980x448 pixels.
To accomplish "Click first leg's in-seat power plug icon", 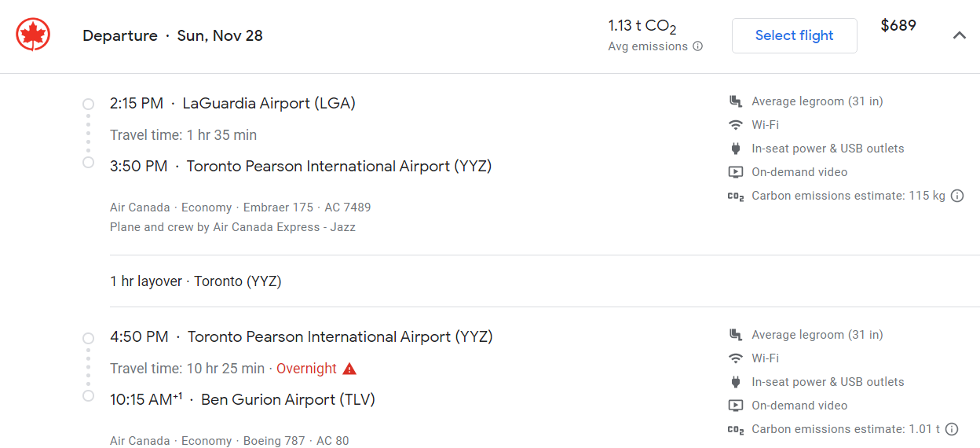I will (736, 149).
